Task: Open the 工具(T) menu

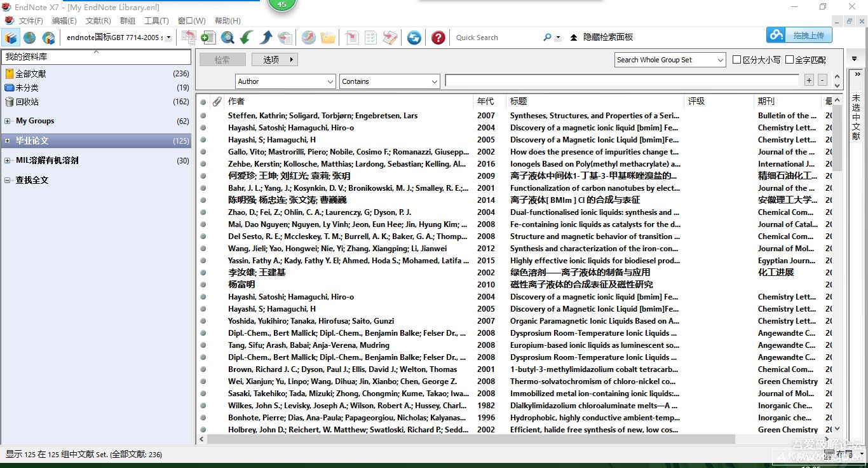Action: point(156,21)
